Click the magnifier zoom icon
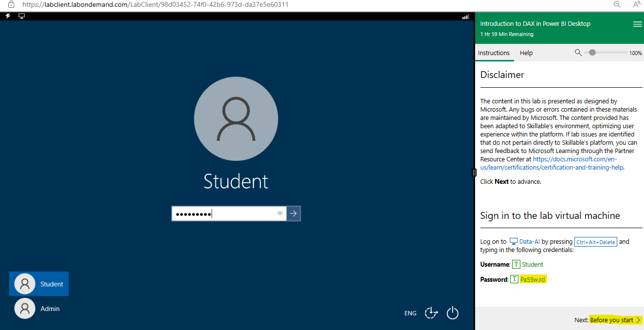The width and height of the screenshot is (644, 330). click(578, 53)
